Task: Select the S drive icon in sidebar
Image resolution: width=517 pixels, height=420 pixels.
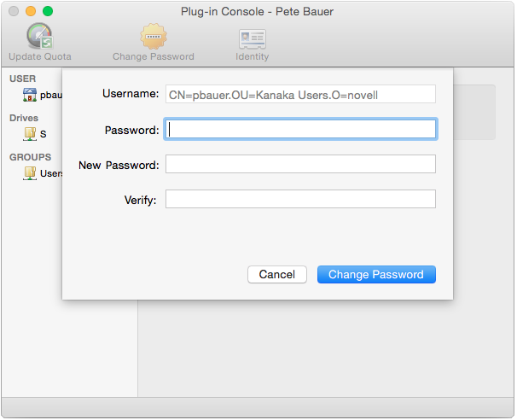Action: [30, 134]
